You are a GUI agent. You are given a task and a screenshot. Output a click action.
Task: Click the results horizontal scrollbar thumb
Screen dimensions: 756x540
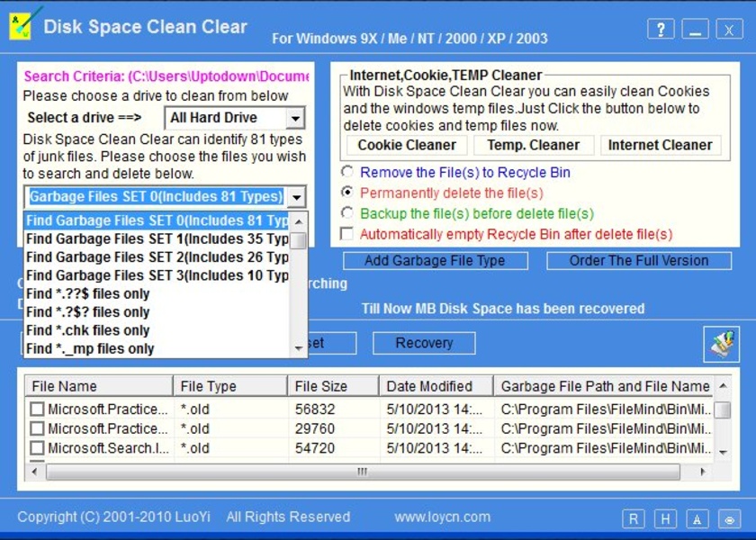coord(363,472)
